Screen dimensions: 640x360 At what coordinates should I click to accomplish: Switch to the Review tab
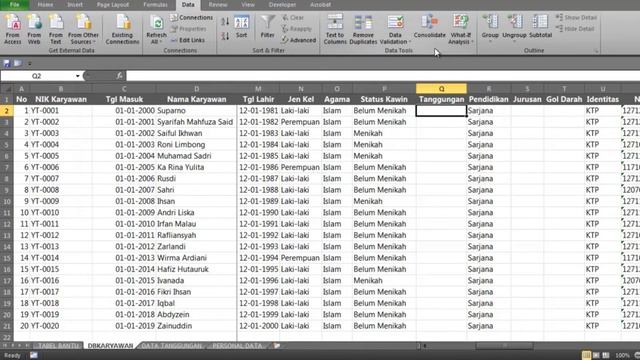(x=218, y=5)
